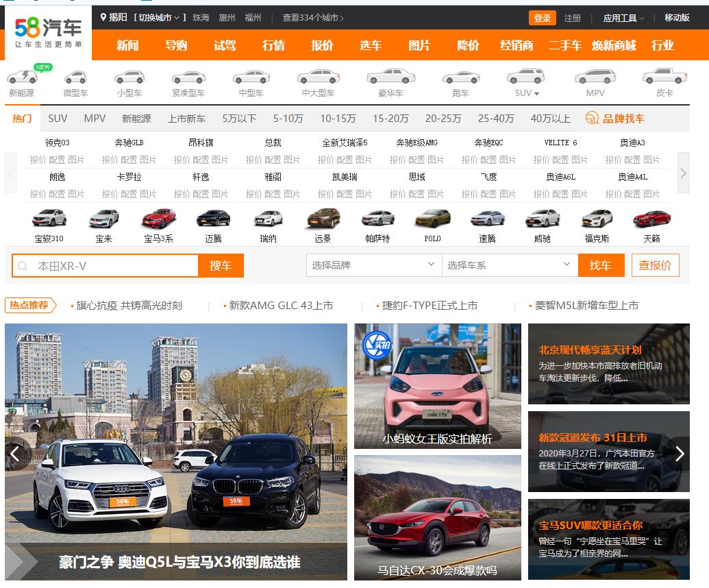The image size is (709, 588).
Task: Open the 宝来 car thumbnail
Action: pos(104,219)
